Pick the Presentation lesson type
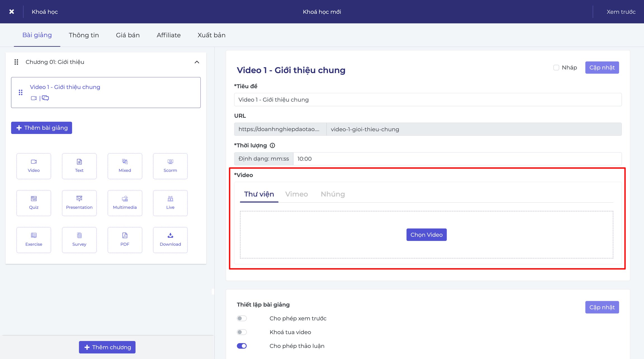The width and height of the screenshot is (644, 359). (x=79, y=203)
